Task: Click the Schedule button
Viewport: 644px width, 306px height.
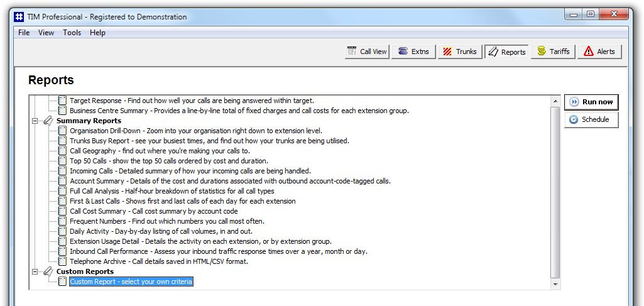Action: coord(591,119)
